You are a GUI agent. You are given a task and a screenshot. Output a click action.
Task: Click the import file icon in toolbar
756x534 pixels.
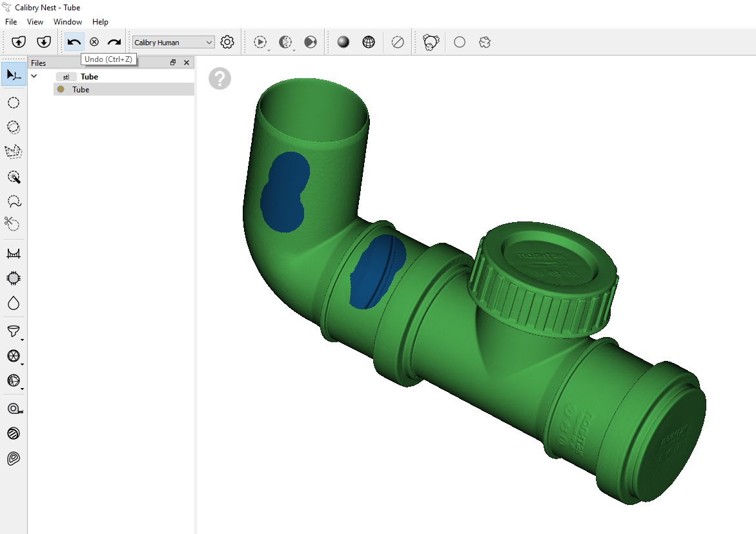(x=19, y=42)
